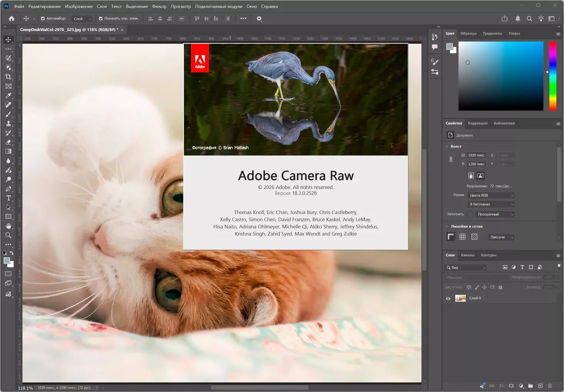This screenshot has height=392, width=564.
Task: Uncheck Показать упр. элем. checkbox
Action: 101,18
